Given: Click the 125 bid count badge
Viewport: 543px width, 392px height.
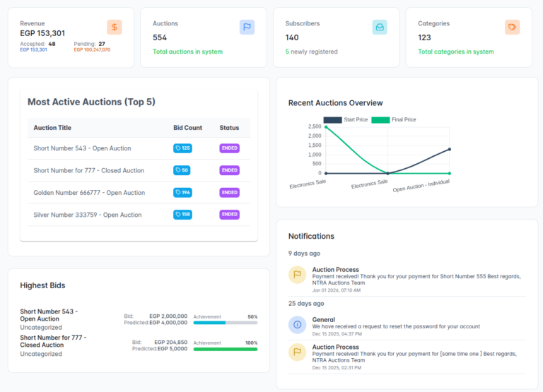Looking at the screenshot, I should [182, 148].
